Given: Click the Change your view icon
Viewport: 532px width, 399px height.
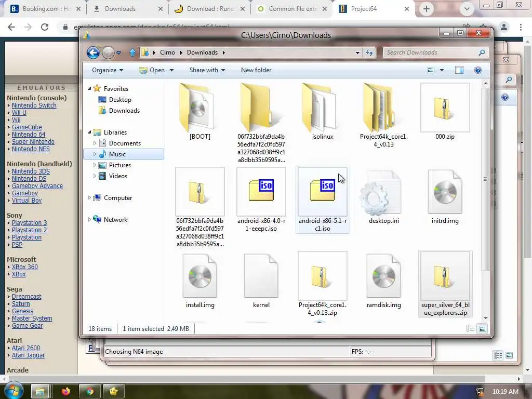Looking at the screenshot, I should tap(431, 70).
